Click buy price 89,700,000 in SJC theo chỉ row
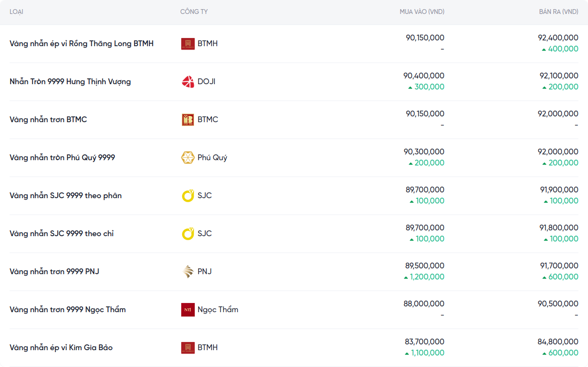 425,228
